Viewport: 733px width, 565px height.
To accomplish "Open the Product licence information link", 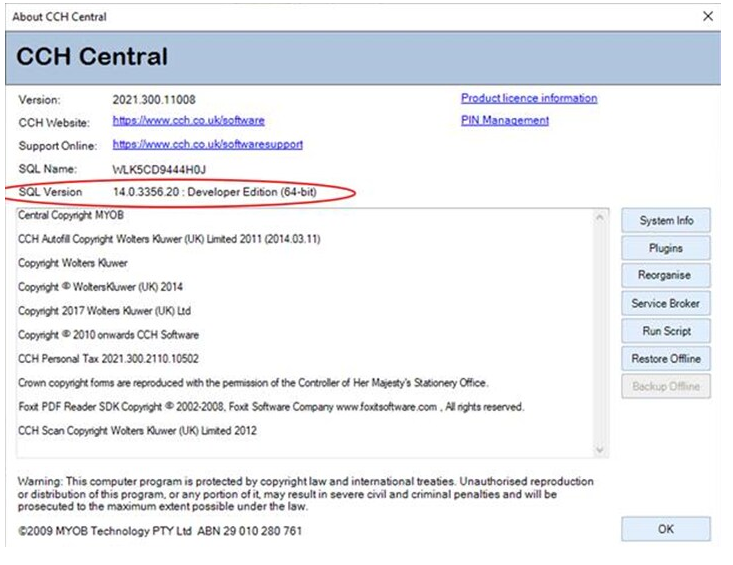I will coord(528,98).
